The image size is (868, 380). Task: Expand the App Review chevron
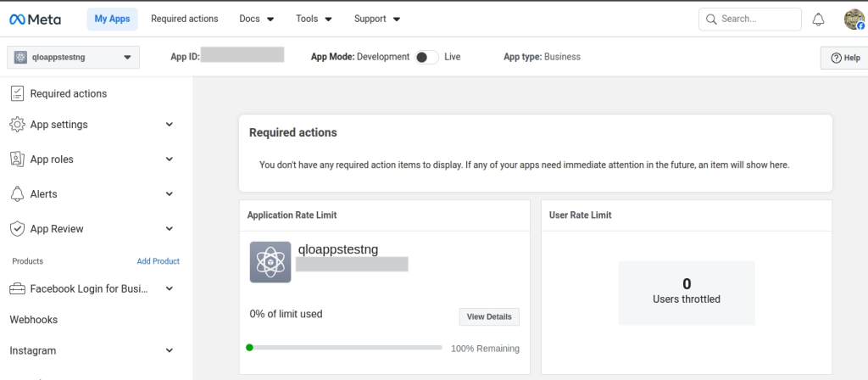(x=170, y=229)
